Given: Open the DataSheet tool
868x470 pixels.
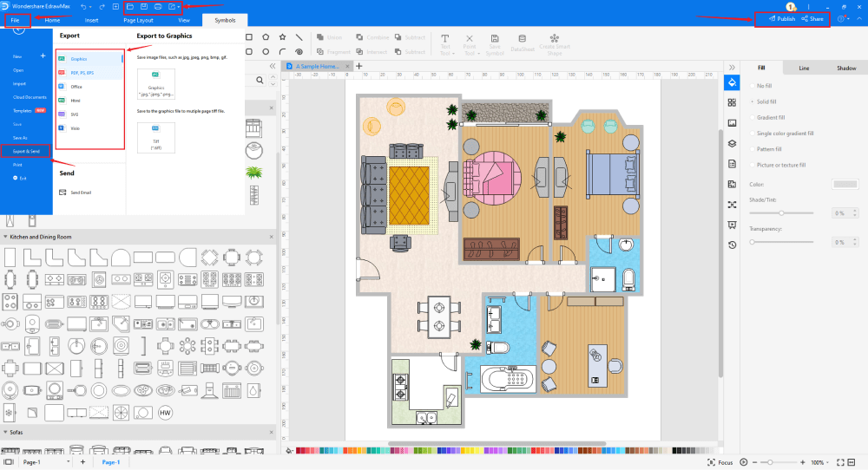Looking at the screenshot, I should click(x=522, y=43).
